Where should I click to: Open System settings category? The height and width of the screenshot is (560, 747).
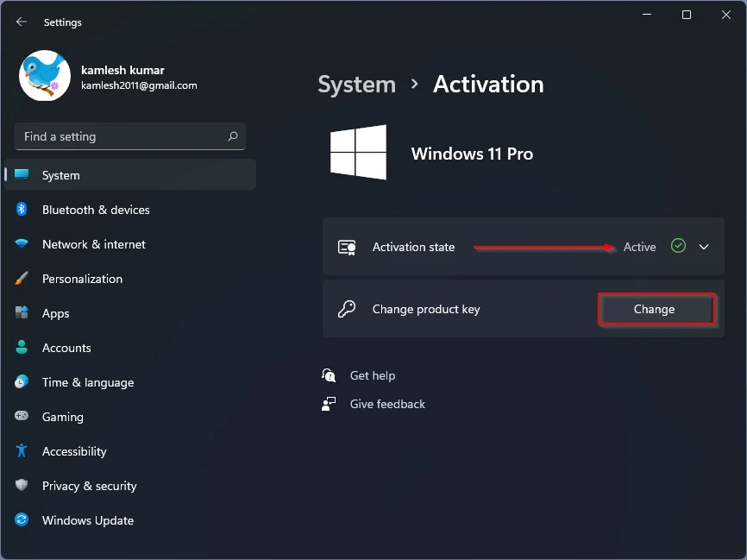pos(130,175)
